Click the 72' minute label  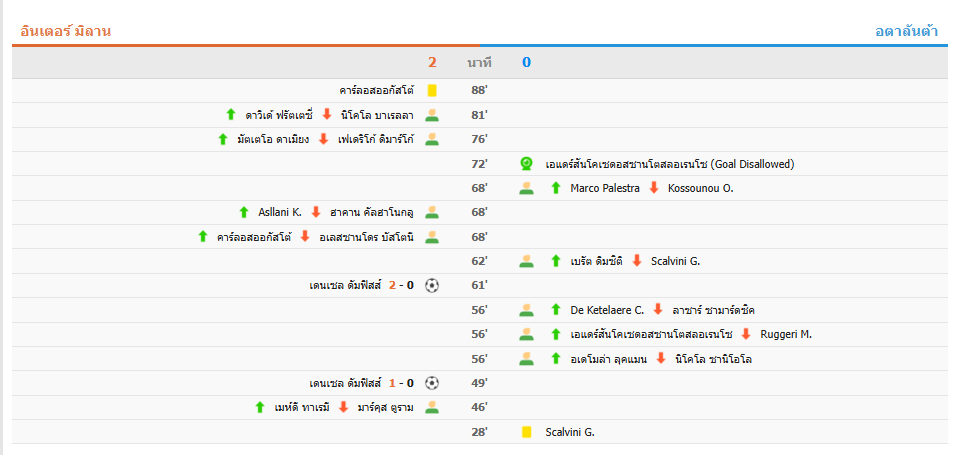click(x=480, y=164)
